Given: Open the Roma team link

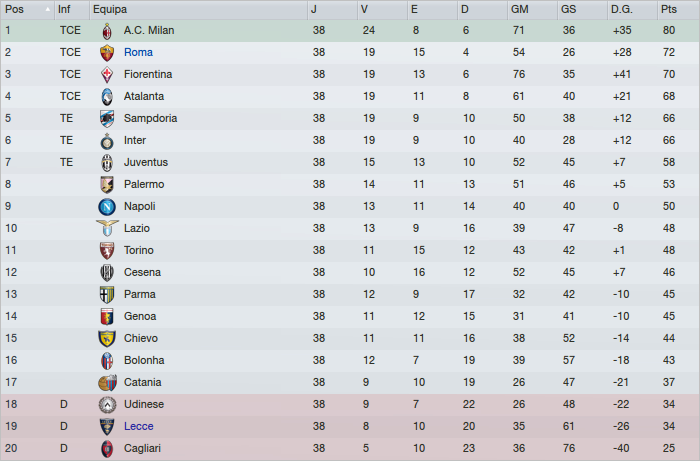Looking at the screenshot, I should pyautogui.click(x=138, y=52).
